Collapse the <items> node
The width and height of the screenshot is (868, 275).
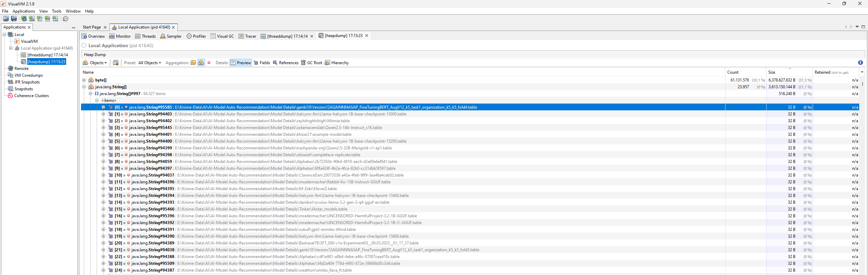click(x=97, y=100)
